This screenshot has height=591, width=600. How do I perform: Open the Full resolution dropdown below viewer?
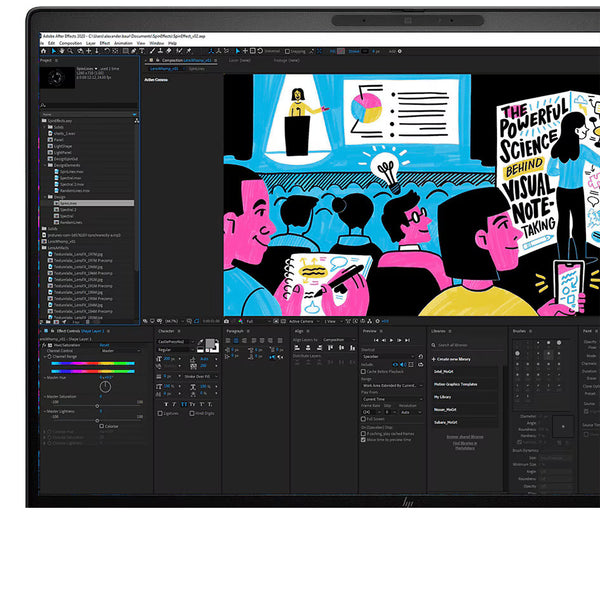click(x=258, y=321)
